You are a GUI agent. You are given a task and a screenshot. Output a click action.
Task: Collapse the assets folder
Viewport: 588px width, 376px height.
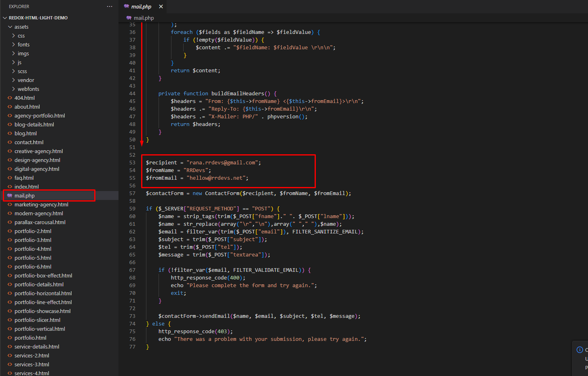point(10,27)
